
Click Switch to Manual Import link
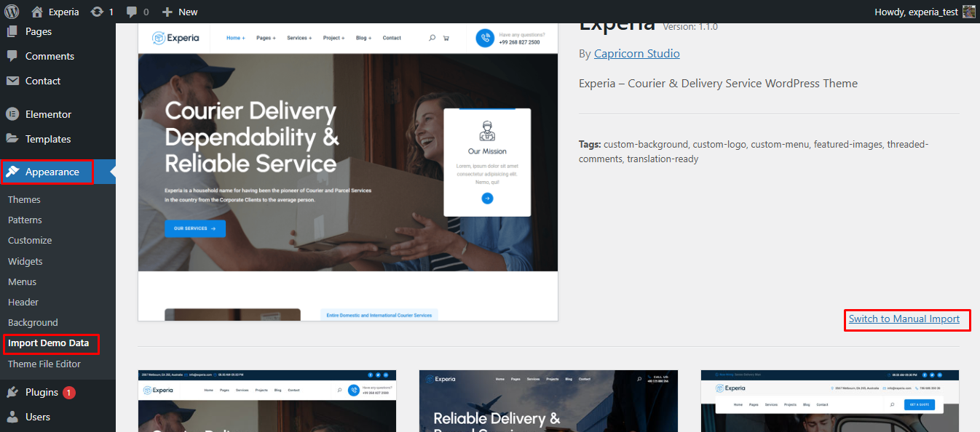[x=904, y=319]
